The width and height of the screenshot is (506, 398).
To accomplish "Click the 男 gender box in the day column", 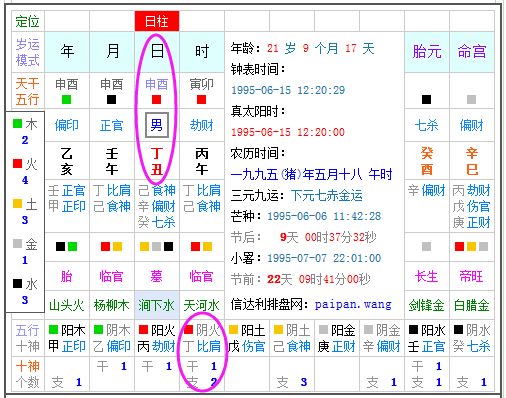I will pyautogui.click(x=157, y=125).
